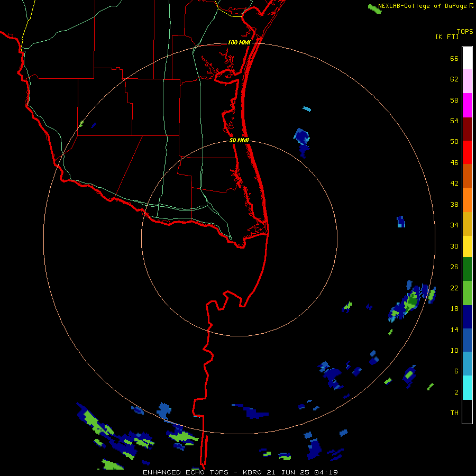Click the [K FT] units label

tap(447, 36)
